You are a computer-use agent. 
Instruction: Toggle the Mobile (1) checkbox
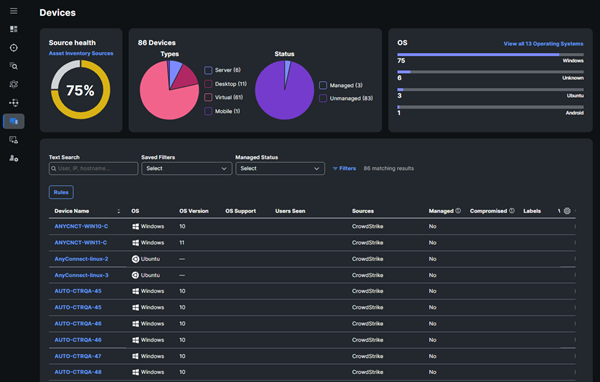(x=208, y=111)
